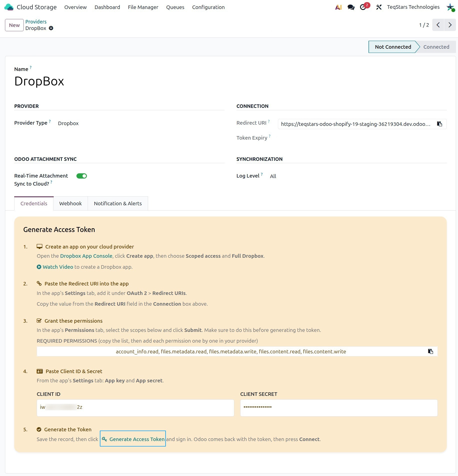
Task: Click the Log Level help question mark
Action: 262,174
